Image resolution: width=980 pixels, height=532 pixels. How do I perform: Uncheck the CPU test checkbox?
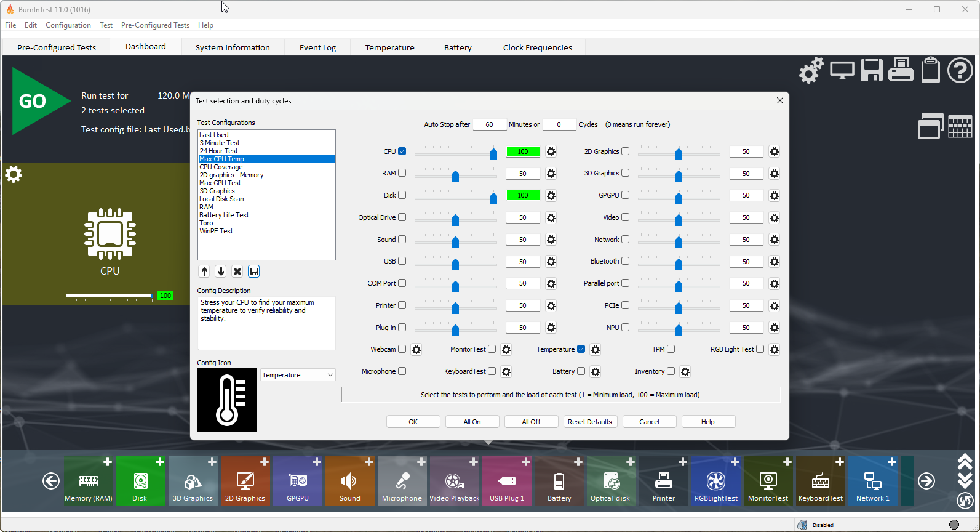[x=402, y=151]
